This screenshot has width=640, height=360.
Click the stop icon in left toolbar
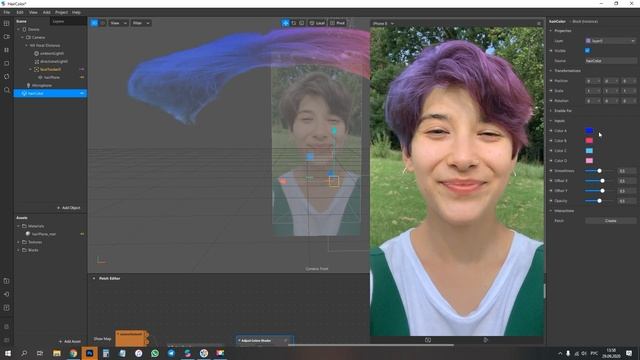[7, 63]
